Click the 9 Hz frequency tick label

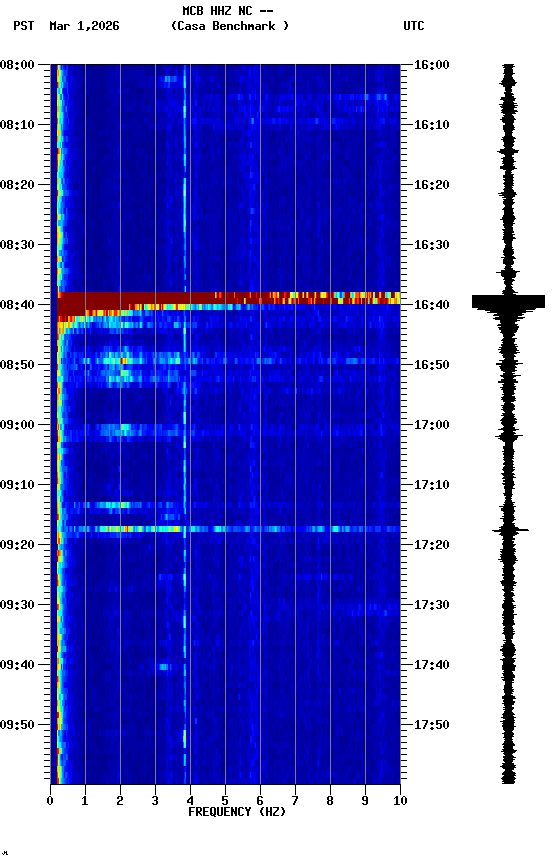click(365, 801)
